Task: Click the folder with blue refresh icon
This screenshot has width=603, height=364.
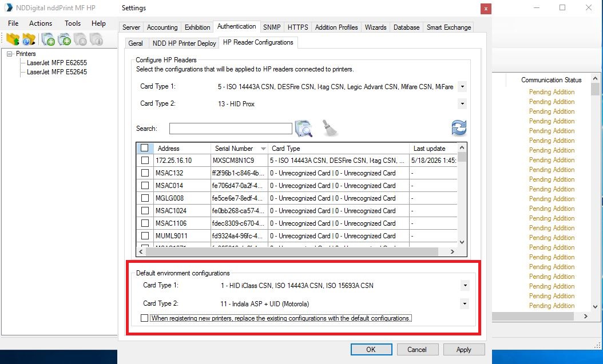Action: tap(29, 39)
